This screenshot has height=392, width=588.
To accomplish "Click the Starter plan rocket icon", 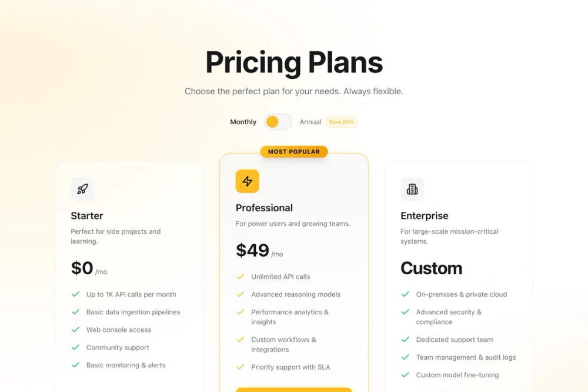I will point(82,188).
